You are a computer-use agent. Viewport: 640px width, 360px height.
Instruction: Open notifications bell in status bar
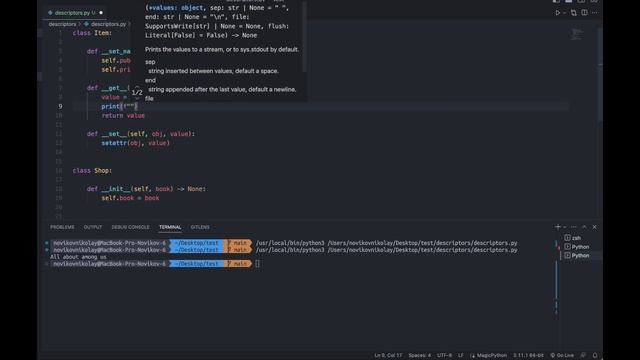595,355
